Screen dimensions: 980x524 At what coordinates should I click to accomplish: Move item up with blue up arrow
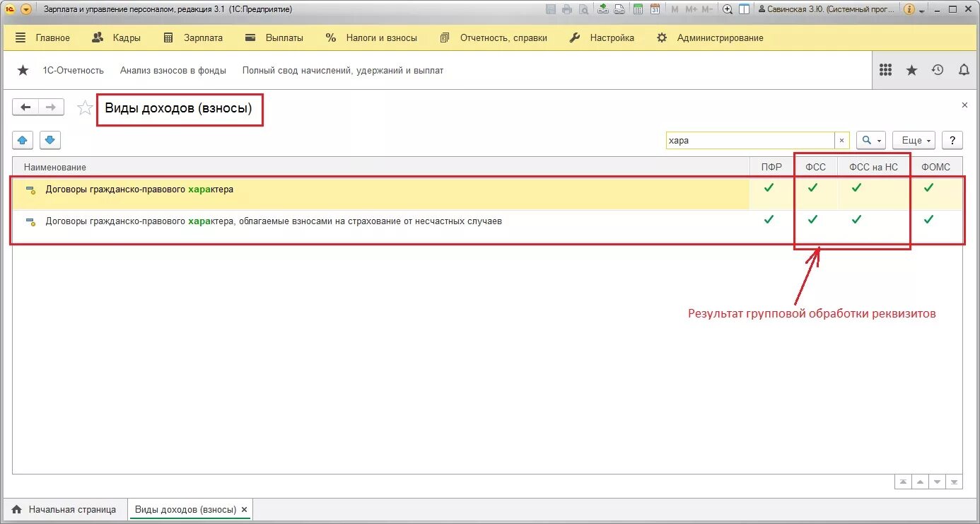(x=23, y=141)
